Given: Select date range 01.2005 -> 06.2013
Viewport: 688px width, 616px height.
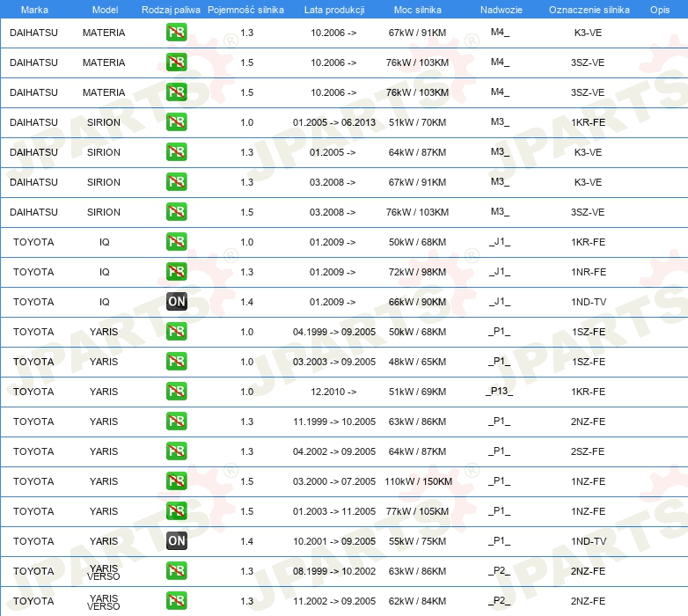Looking at the screenshot, I should coord(334,122).
